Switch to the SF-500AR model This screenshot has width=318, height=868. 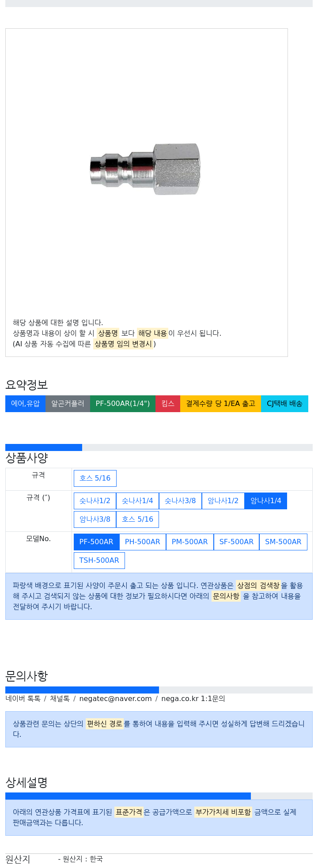tap(236, 542)
